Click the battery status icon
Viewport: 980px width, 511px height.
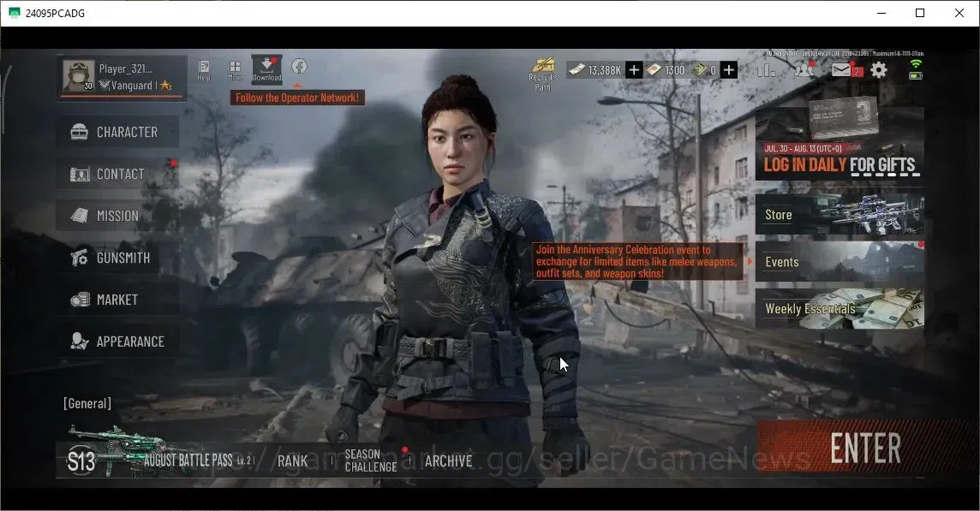click(916, 75)
